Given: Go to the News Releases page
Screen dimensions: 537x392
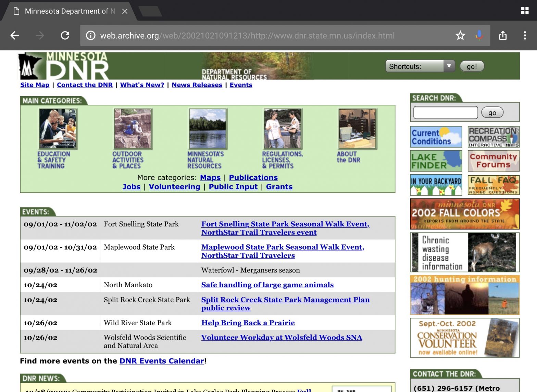Looking at the screenshot, I should (197, 85).
